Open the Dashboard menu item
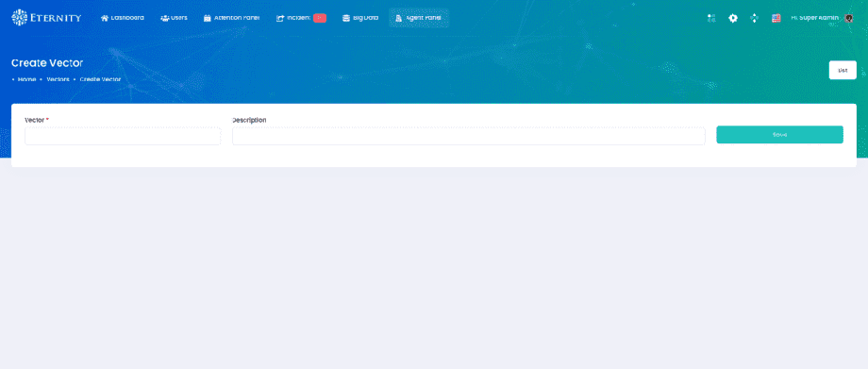Image resolution: width=868 pixels, height=369 pixels. point(123,18)
